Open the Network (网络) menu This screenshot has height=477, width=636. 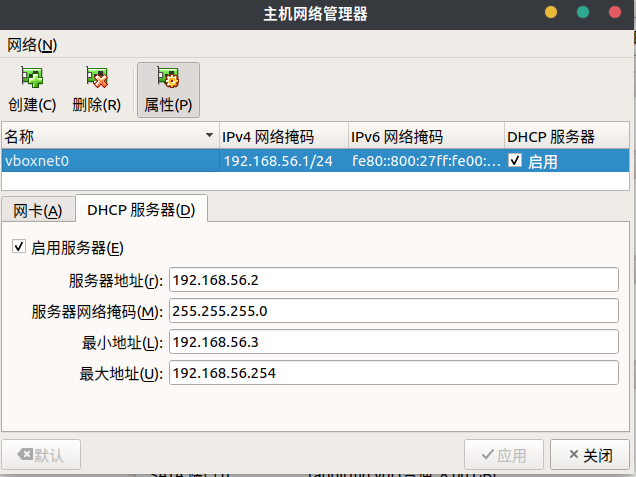point(32,45)
